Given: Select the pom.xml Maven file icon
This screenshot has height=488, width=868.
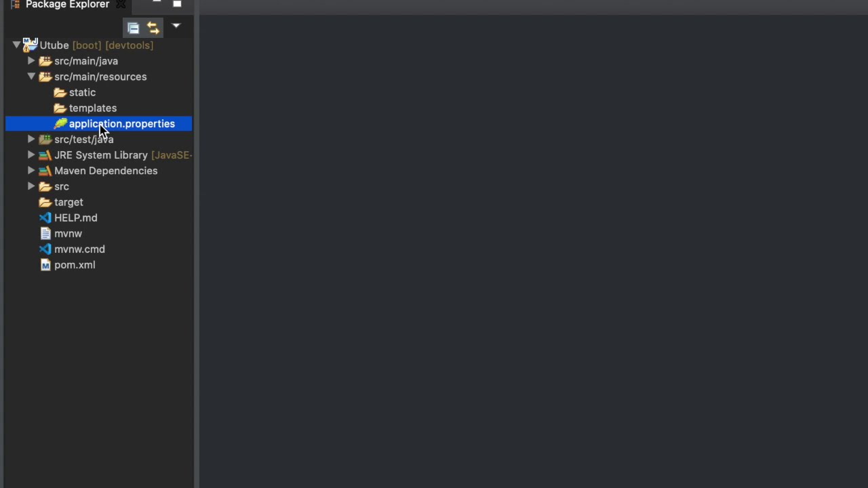Looking at the screenshot, I should click(x=45, y=265).
